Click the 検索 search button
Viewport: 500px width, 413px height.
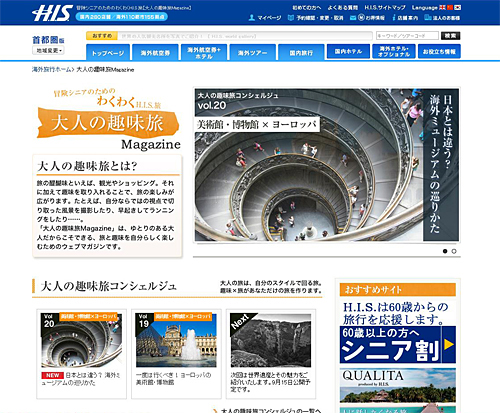coord(450,36)
